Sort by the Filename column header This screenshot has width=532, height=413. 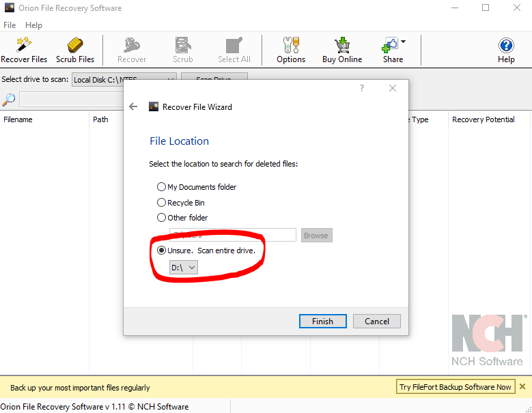tap(44, 119)
